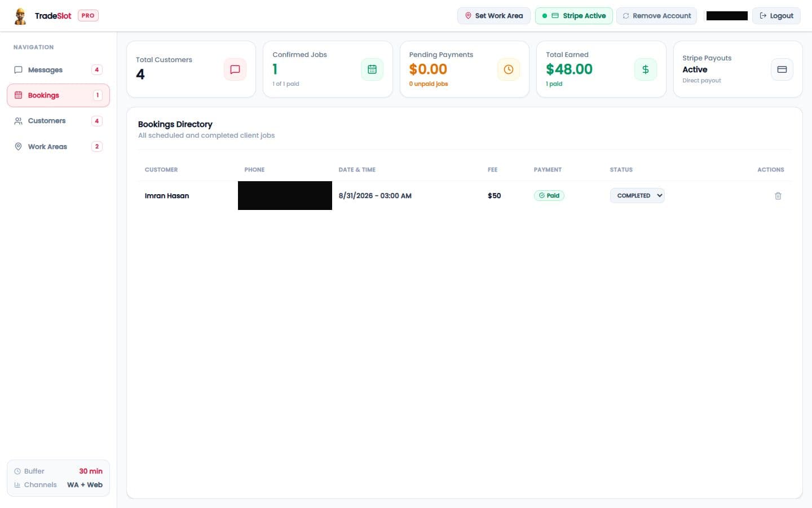
Task: Click the Channels bar chart icon
Action: pyautogui.click(x=17, y=485)
